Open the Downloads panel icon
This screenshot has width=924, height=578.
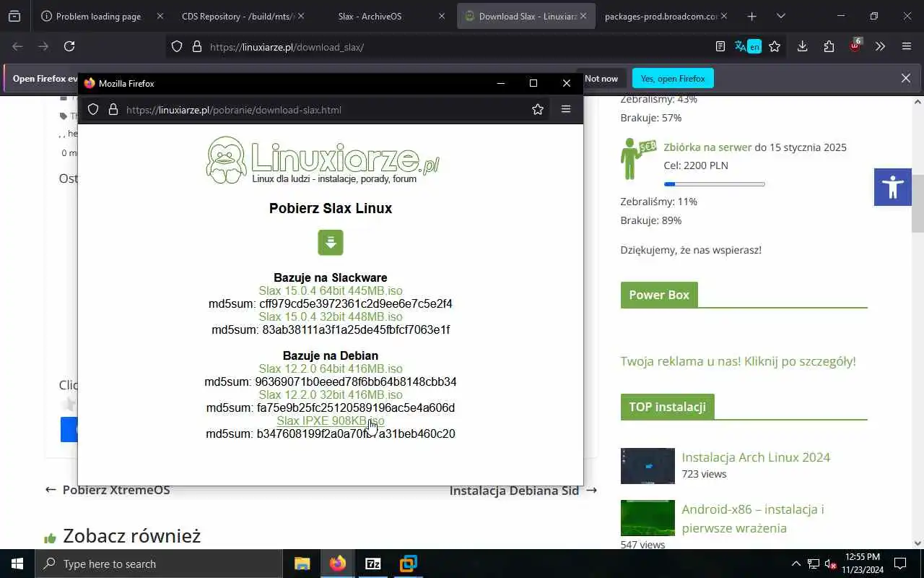pyautogui.click(x=802, y=46)
